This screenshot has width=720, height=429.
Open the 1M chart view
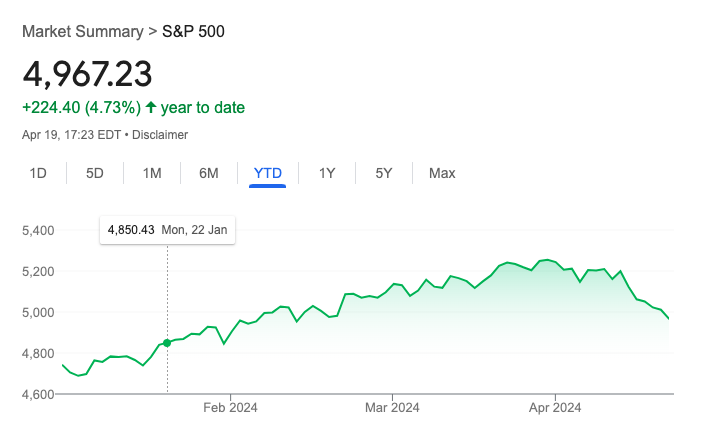point(152,173)
